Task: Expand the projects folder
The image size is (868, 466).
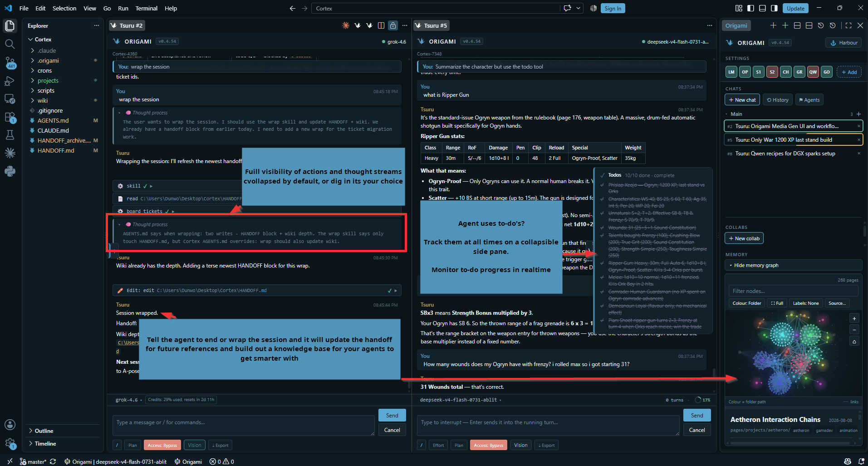Action: (x=48, y=80)
